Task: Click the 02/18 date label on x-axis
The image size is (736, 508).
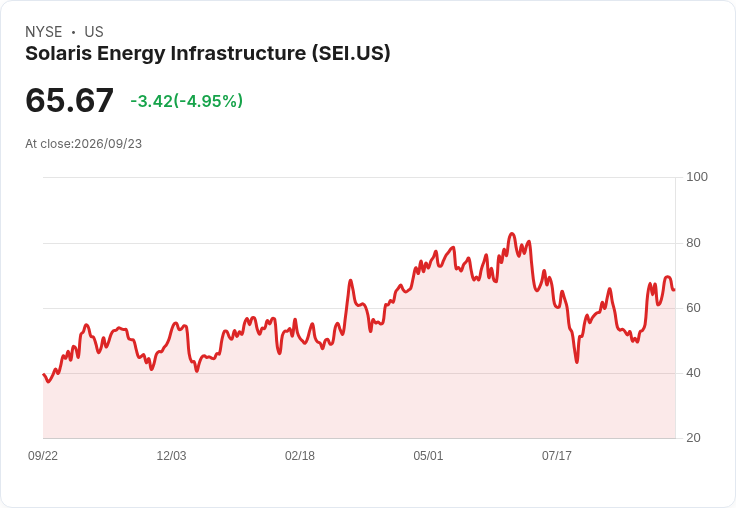Action: 300,455
